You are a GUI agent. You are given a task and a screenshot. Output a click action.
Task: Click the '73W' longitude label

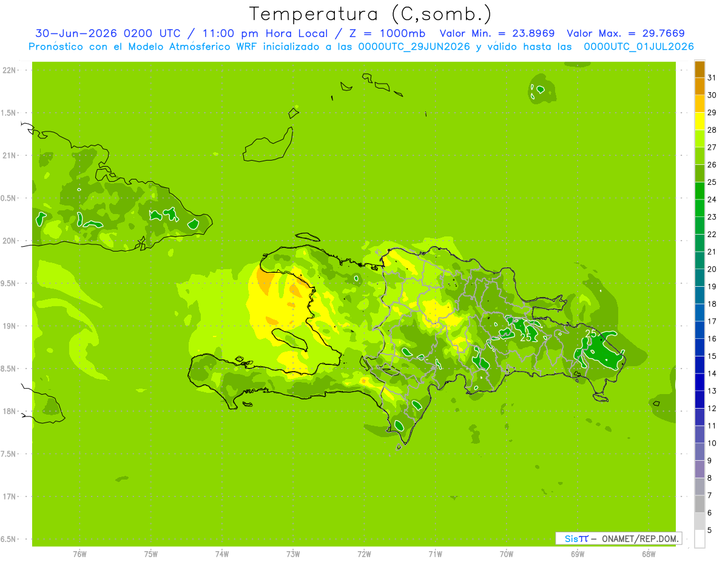293,554
